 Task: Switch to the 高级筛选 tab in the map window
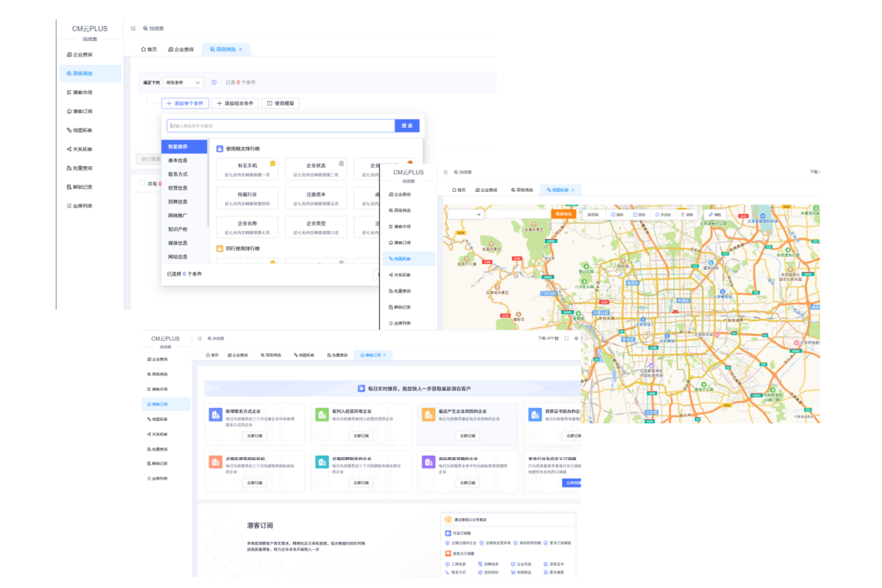520,190
